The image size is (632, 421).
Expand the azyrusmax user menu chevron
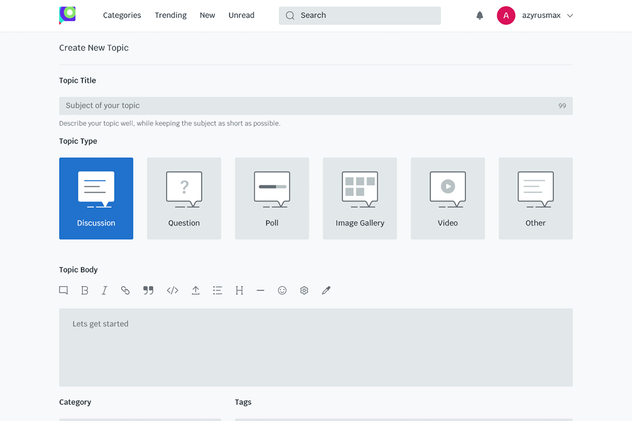pyautogui.click(x=570, y=16)
